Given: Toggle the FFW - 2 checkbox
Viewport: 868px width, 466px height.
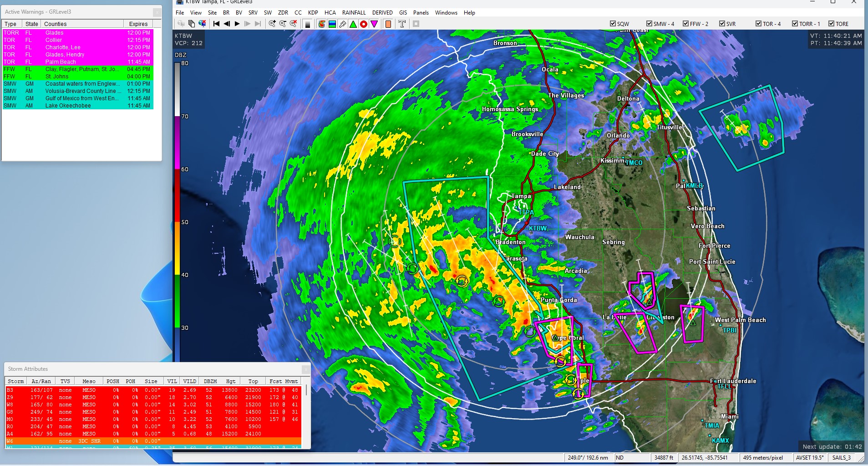Looking at the screenshot, I should pyautogui.click(x=685, y=24).
